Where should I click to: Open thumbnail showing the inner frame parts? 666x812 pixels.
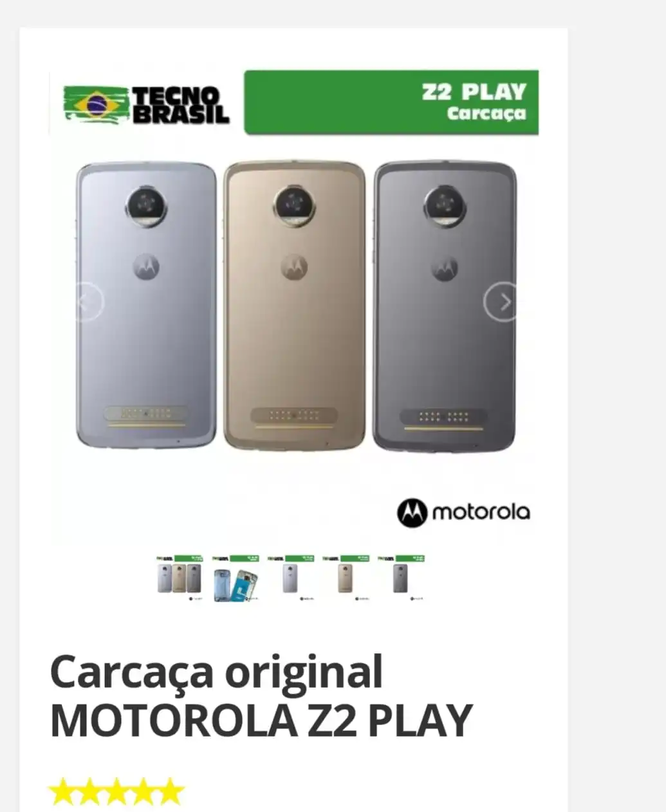pyautogui.click(x=236, y=578)
